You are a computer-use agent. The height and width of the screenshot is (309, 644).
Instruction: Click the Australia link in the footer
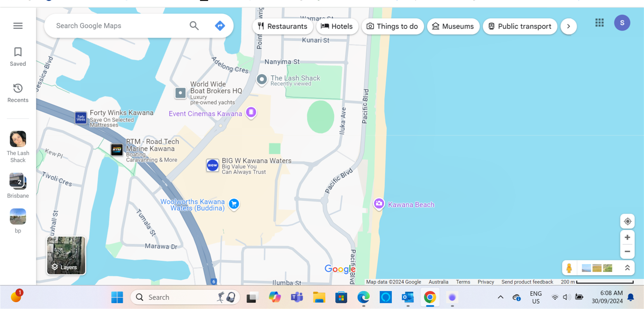coord(438,282)
